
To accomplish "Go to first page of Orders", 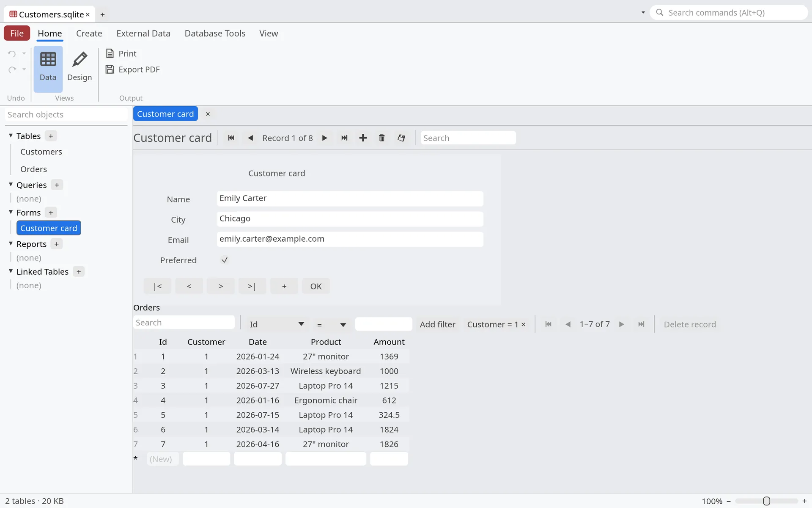I will point(549,324).
